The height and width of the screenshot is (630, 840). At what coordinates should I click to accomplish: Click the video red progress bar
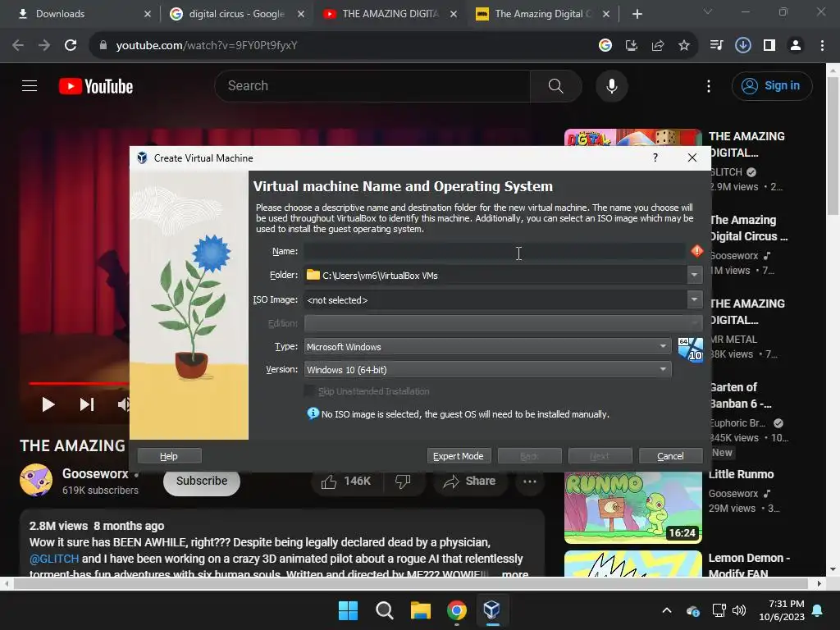pos(79,383)
